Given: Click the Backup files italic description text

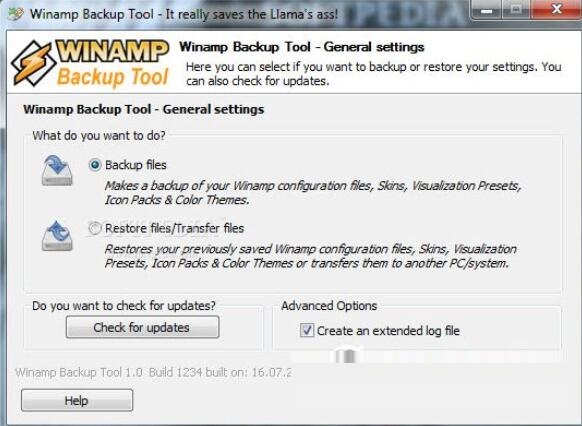Looking at the screenshot, I should point(313,193).
